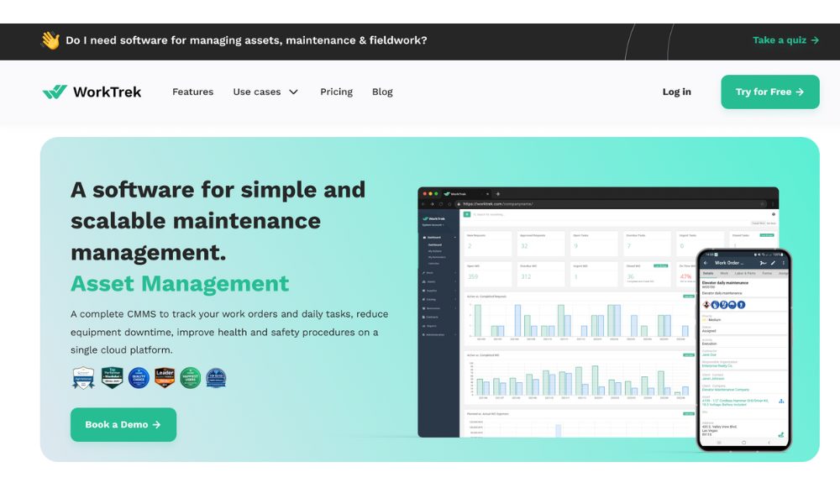Click the High Performer award badge

click(x=83, y=378)
